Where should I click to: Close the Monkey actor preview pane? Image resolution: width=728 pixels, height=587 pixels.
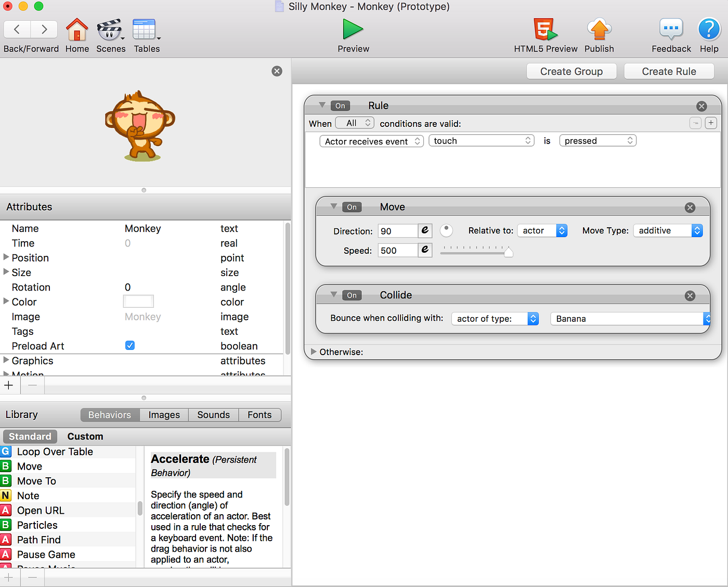point(277,71)
